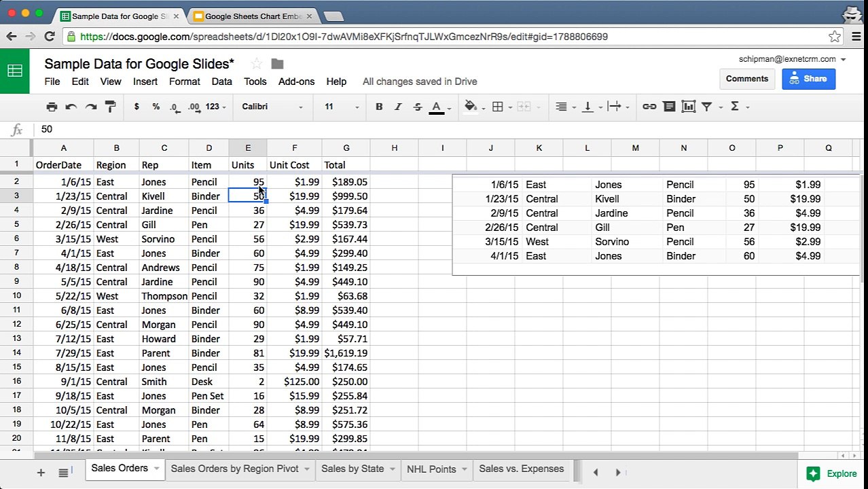
Task: Click the Comments button
Action: pos(747,79)
